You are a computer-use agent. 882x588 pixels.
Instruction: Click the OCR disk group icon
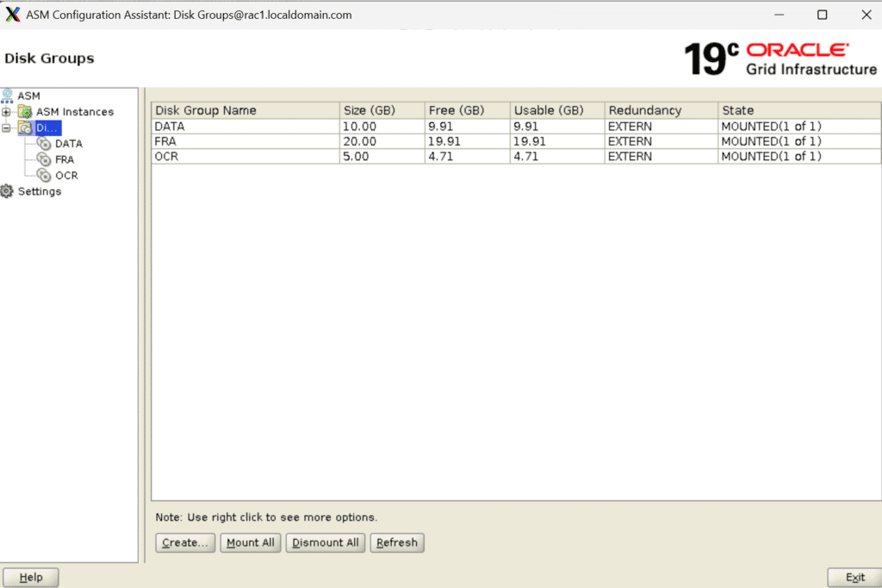coord(44,175)
